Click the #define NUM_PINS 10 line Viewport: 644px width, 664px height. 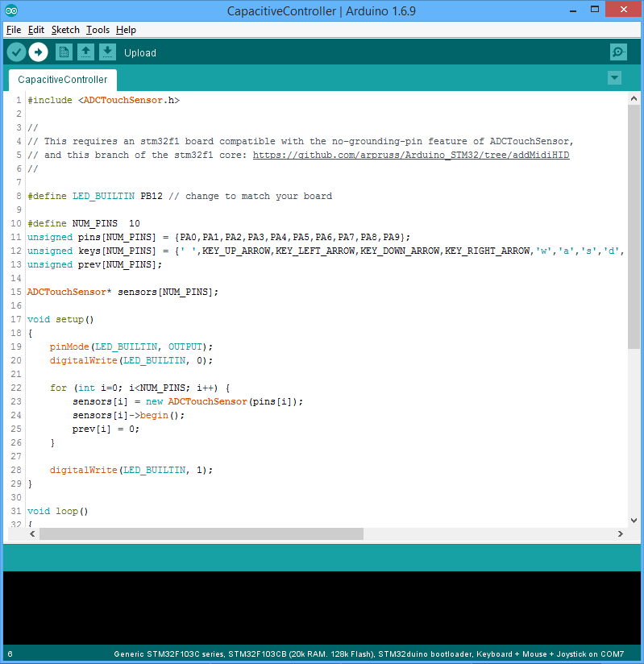click(84, 223)
